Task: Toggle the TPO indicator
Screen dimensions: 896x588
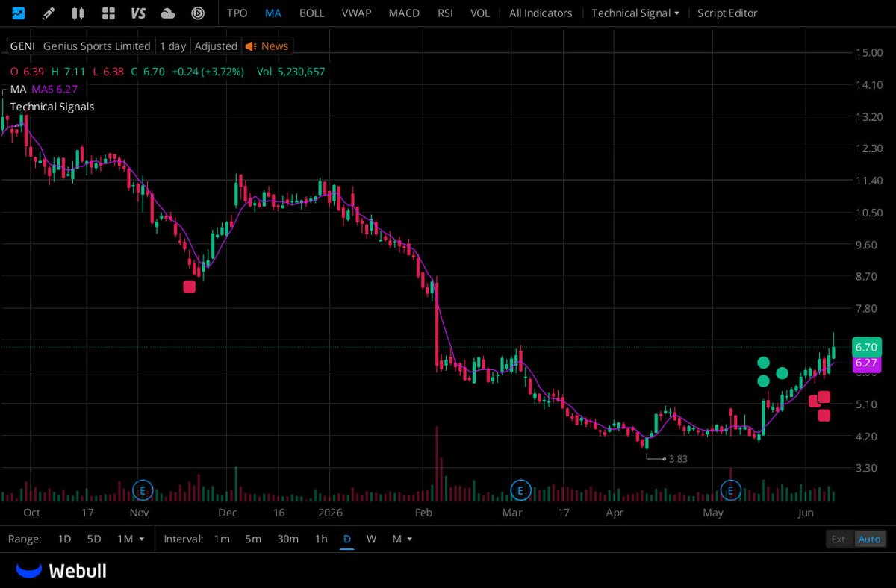Action: (237, 13)
